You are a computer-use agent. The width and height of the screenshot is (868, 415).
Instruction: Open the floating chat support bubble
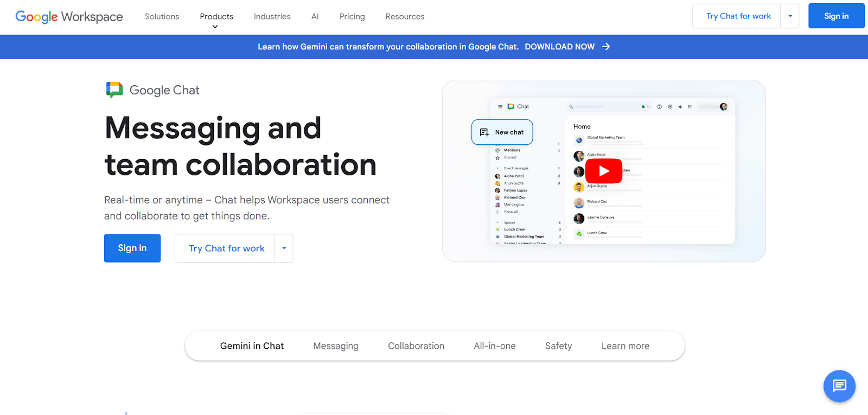[x=839, y=386]
